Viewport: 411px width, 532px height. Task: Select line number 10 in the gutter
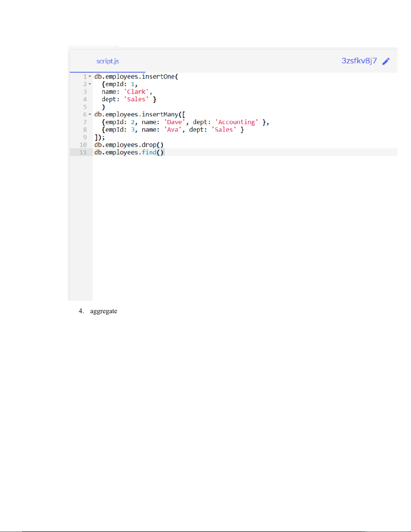[x=83, y=145]
